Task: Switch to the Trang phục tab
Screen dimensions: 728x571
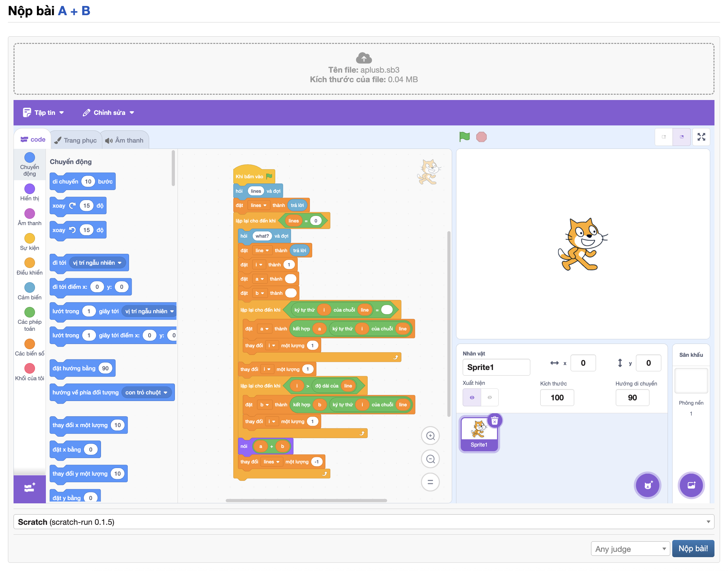Action: (76, 140)
